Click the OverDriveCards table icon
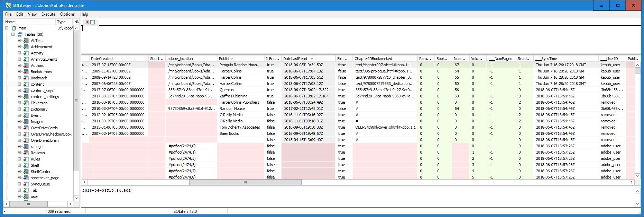The image size is (644, 217). tap(26, 128)
